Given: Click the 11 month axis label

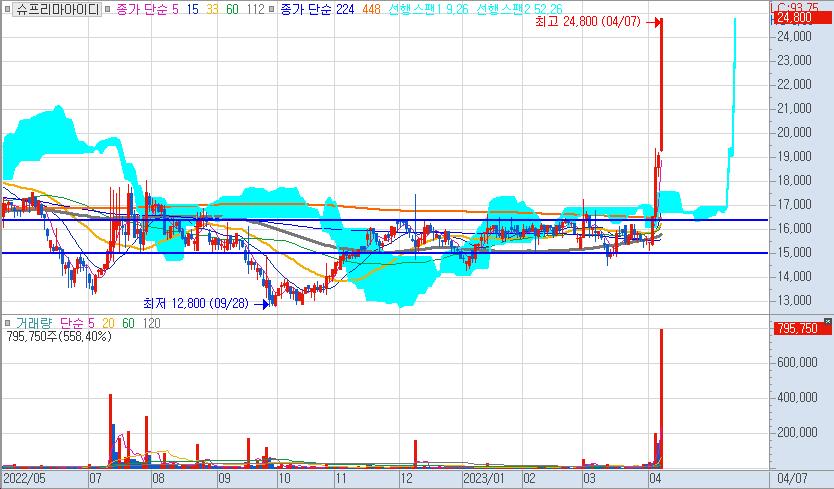Looking at the screenshot, I should [x=341, y=478].
